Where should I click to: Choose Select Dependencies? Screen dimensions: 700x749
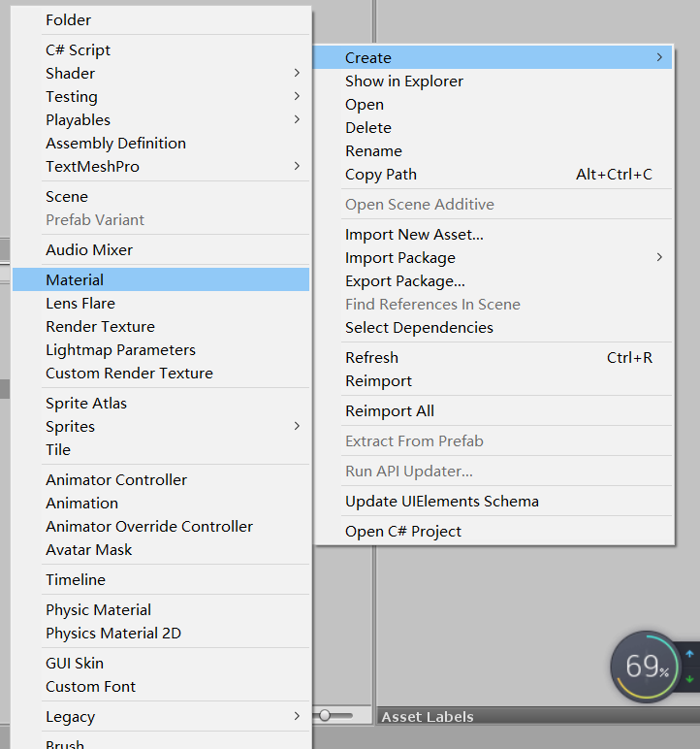pos(493,328)
